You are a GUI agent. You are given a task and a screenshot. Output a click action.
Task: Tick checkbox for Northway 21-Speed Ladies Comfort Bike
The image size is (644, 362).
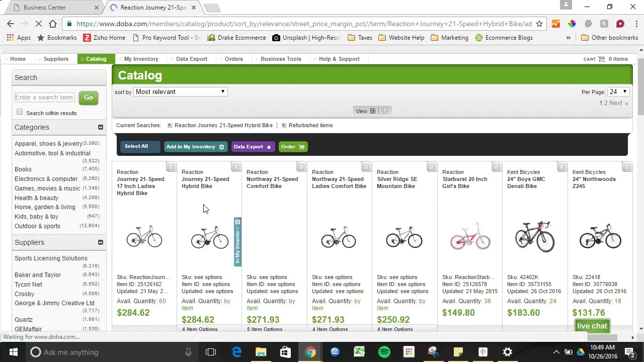pos(366,167)
